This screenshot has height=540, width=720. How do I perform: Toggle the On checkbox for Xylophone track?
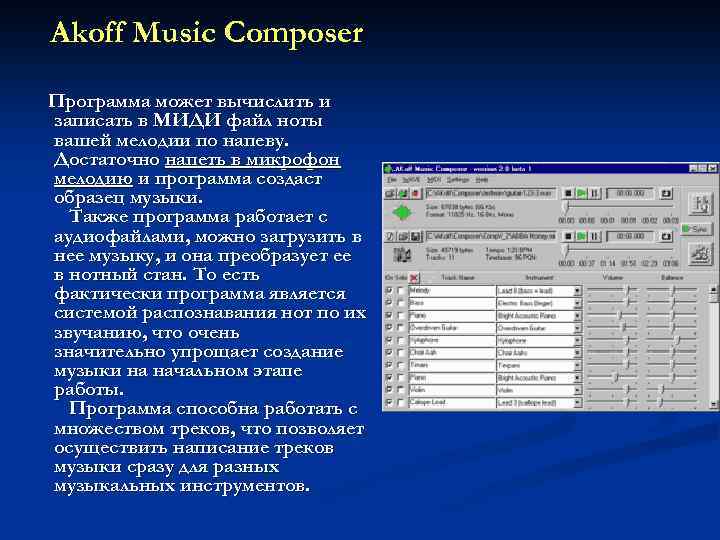[x=389, y=340]
